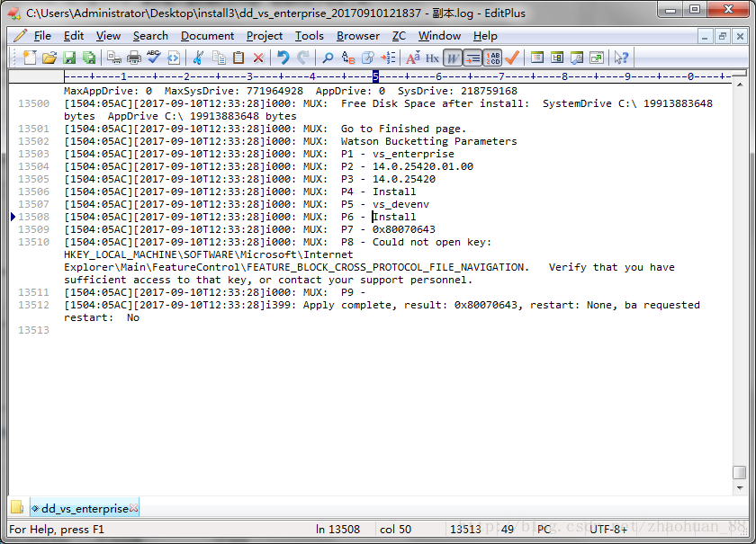Open the Font settings icon

(413, 58)
